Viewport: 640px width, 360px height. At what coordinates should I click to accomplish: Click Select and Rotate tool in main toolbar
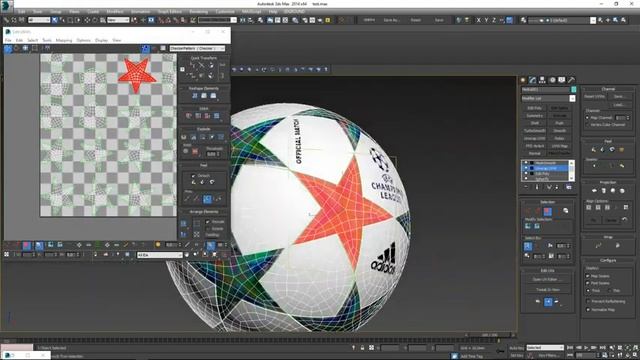(x=95, y=20)
